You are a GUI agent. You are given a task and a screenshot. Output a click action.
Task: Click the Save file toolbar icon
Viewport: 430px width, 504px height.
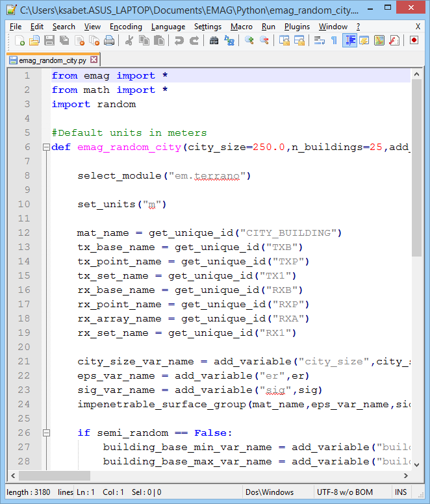click(x=49, y=40)
